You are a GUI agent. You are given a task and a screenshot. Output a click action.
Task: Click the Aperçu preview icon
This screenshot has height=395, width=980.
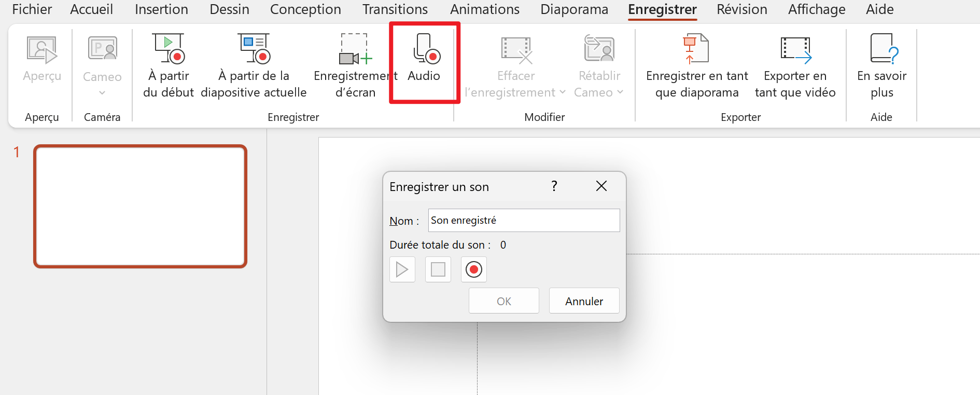point(41,50)
